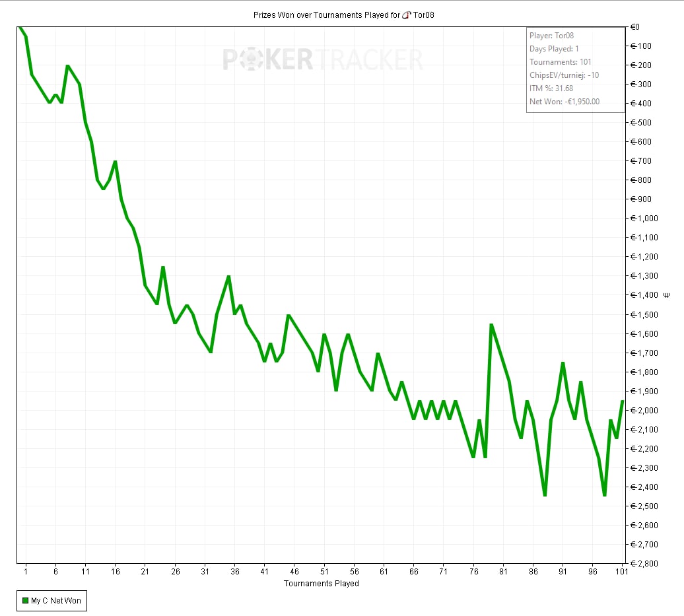684x616 pixels.
Task: Click the y-axis label -€2,800
Action: coord(648,563)
